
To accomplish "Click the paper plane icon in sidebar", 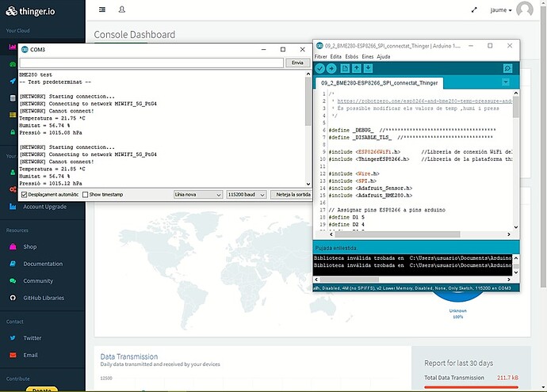I will tap(13, 81).
